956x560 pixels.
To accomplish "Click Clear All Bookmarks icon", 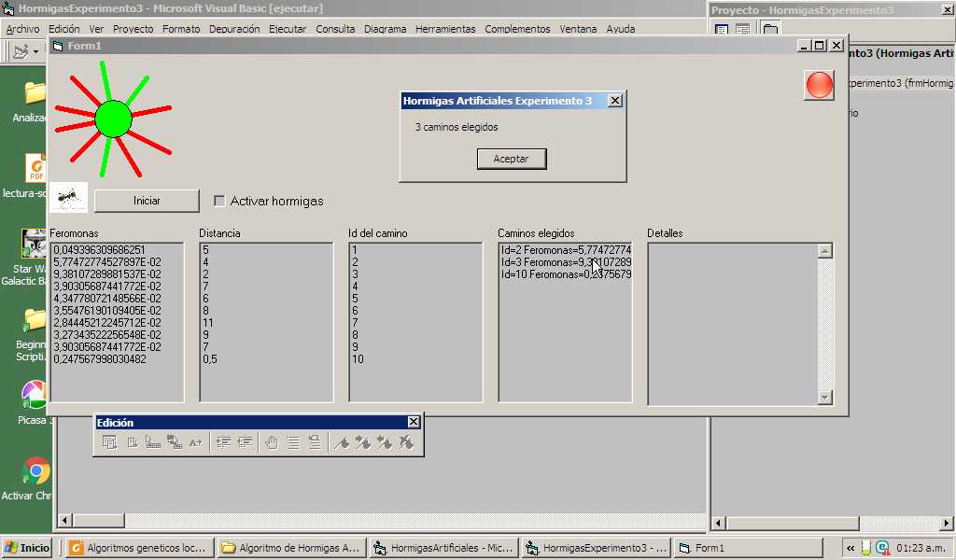I will tap(406, 442).
